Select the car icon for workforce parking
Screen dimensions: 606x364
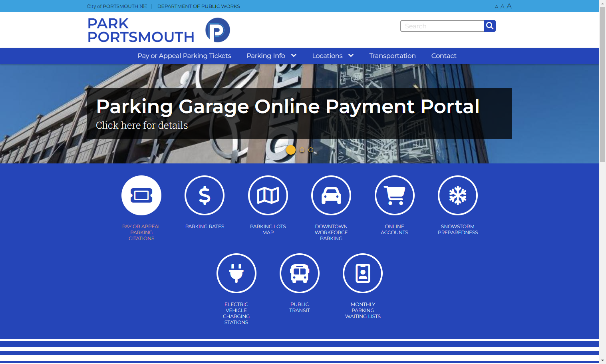(331, 195)
